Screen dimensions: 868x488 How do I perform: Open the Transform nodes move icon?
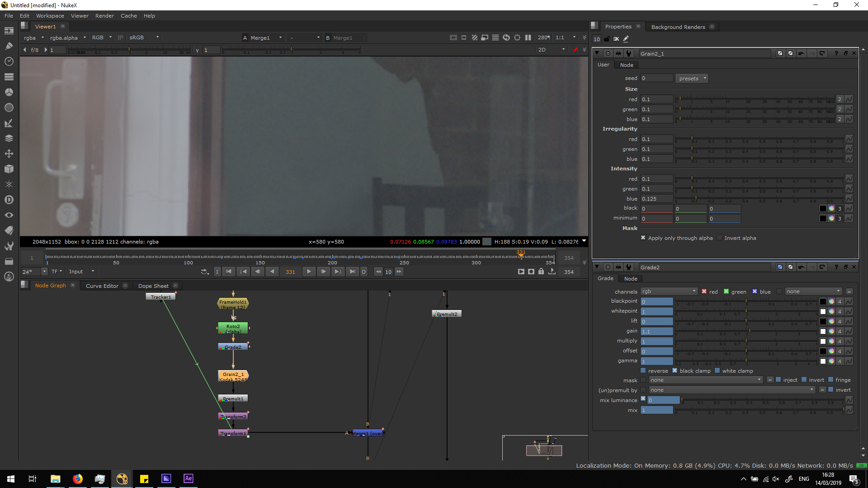point(9,154)
